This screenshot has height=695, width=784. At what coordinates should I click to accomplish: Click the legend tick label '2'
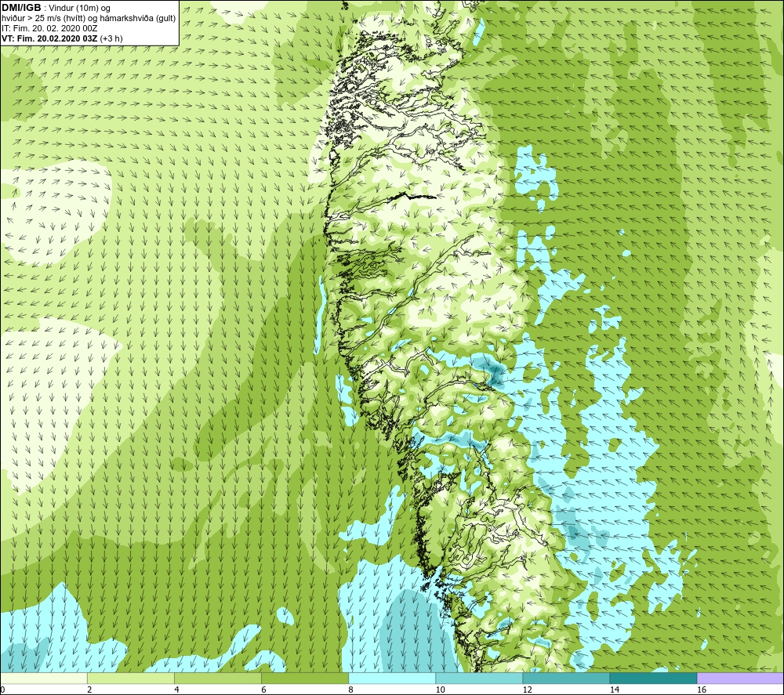coord(89,690)
